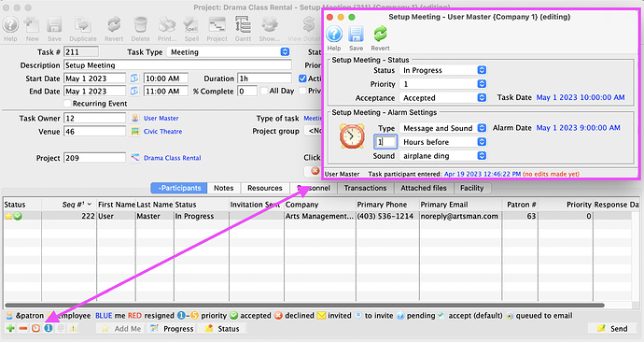644x342 pixels.
Task: Open the Task Type dropdown
Action: [x=228, y=51]
